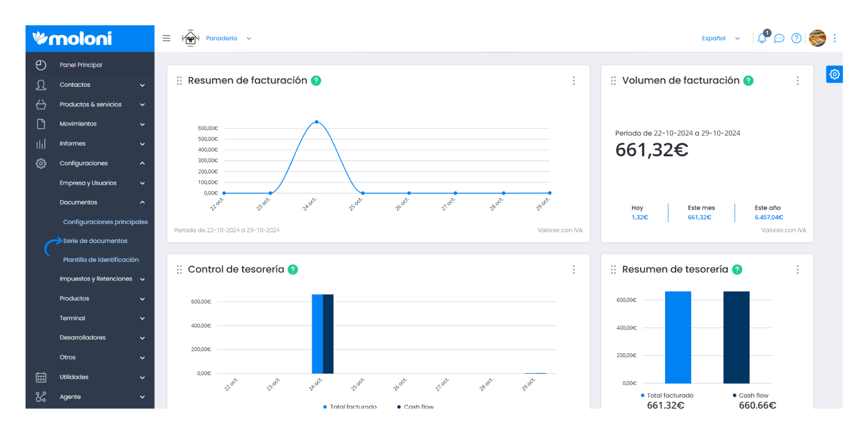868x434 pixels.
Task: Click the Movimientos document icon
Action: [41, 124]
